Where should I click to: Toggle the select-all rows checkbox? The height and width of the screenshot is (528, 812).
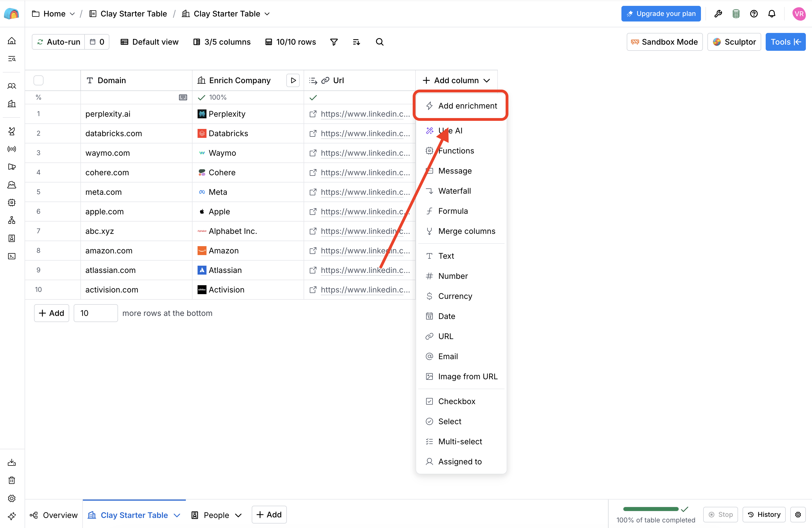(x=39, y=81)
